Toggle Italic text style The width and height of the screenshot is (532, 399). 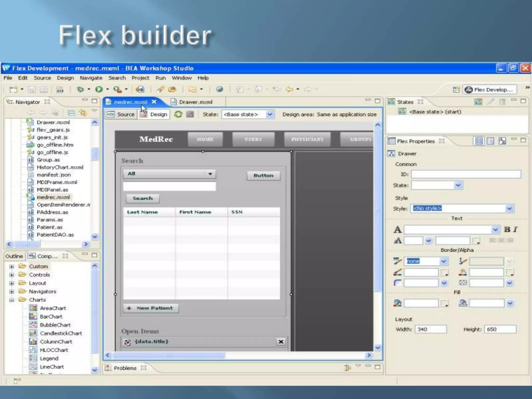515,229
